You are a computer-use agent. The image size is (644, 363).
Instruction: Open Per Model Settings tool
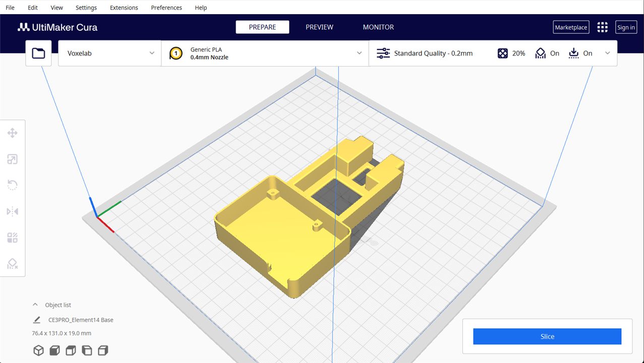(13, 237)
